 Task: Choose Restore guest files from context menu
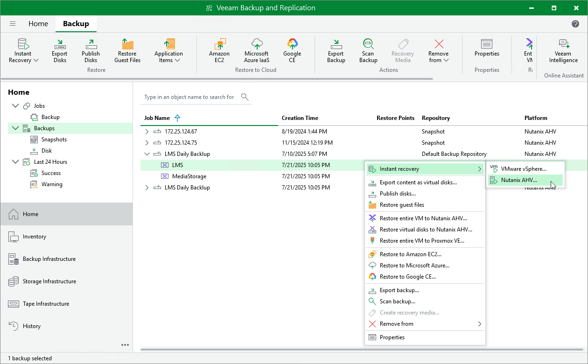point(402,205)
